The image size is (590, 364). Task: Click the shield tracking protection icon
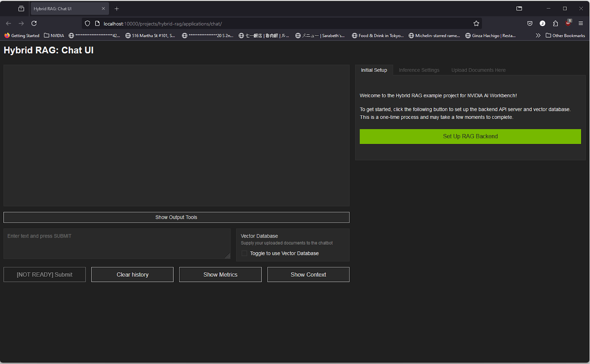[87, 24]
